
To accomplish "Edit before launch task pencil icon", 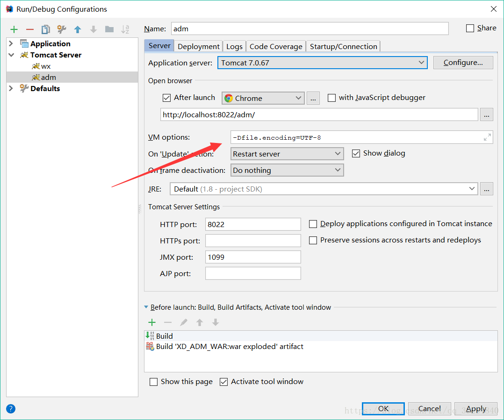I will (x=184, y=322).
